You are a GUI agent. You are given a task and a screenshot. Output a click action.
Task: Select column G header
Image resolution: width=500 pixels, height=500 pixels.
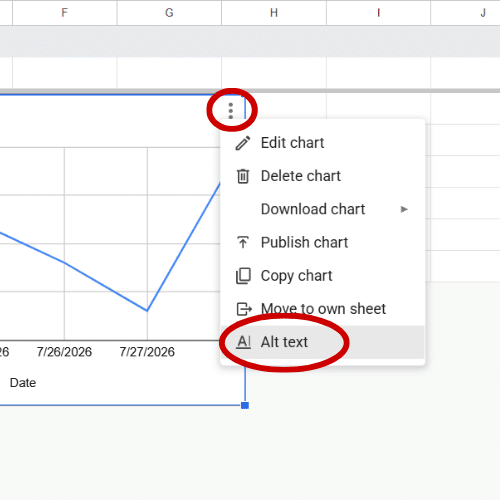click(x=169, y=13)
